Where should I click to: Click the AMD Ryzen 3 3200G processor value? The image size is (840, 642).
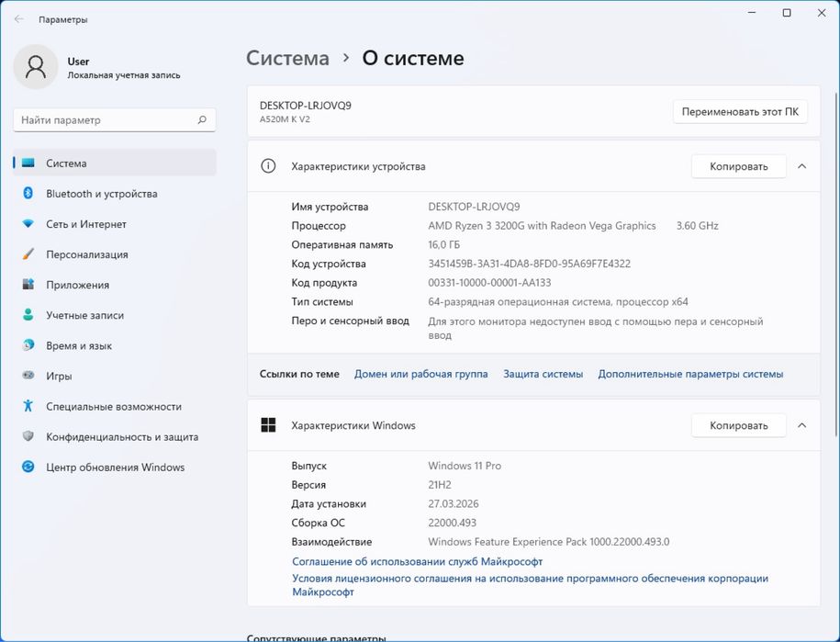[542, 226]
